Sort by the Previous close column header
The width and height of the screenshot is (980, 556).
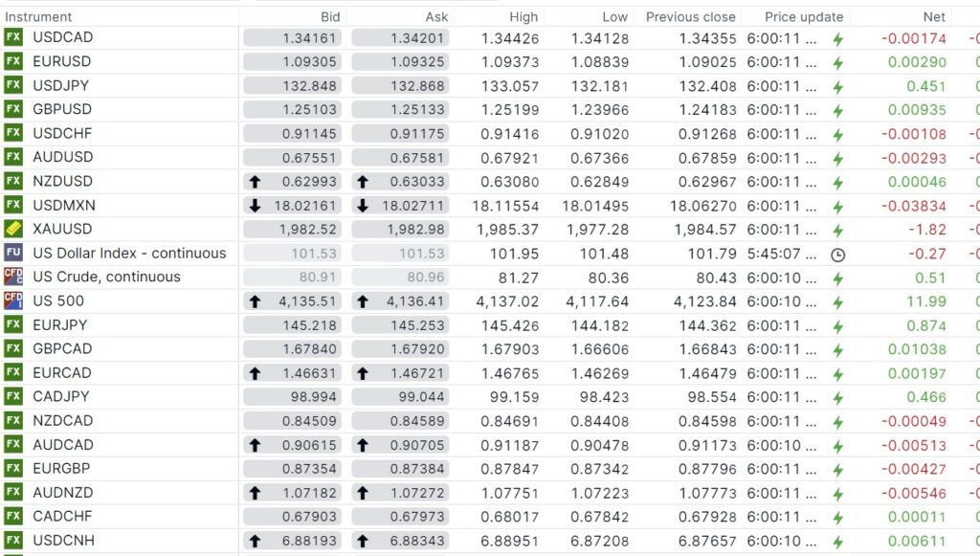coord(691,16)
